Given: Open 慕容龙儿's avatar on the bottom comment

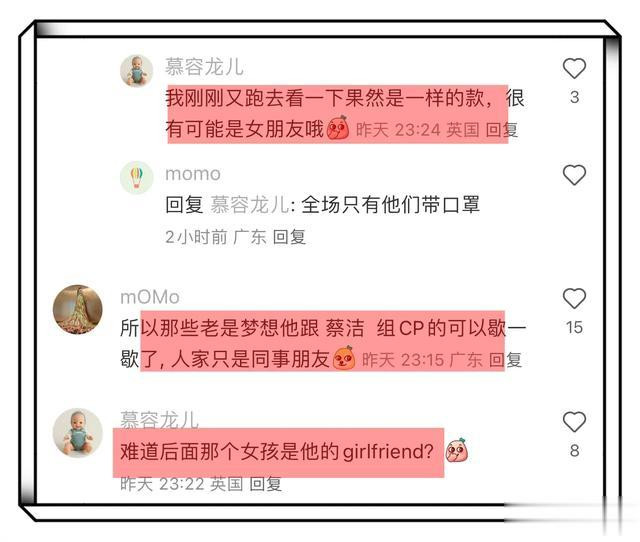Looking at the screenshot, I should [x=78, y=433].
